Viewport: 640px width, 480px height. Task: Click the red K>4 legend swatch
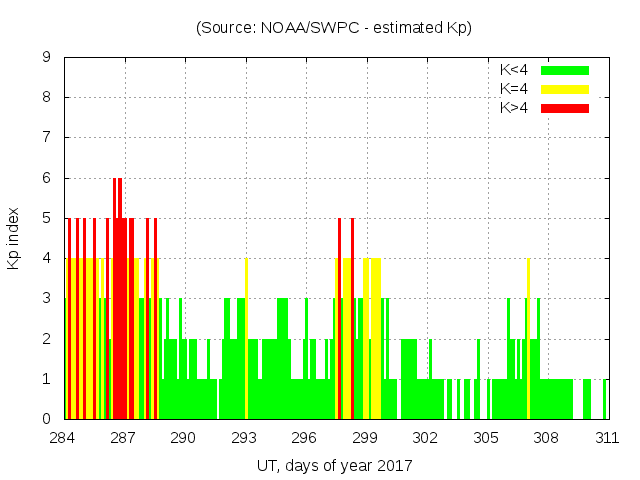565,108
